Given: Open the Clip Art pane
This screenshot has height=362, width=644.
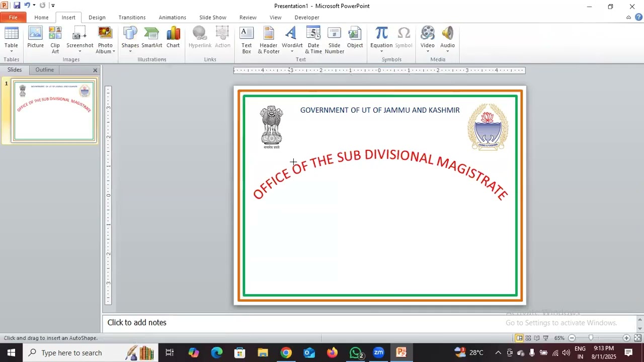Looking at the screenshot, I should click(55, 40).
